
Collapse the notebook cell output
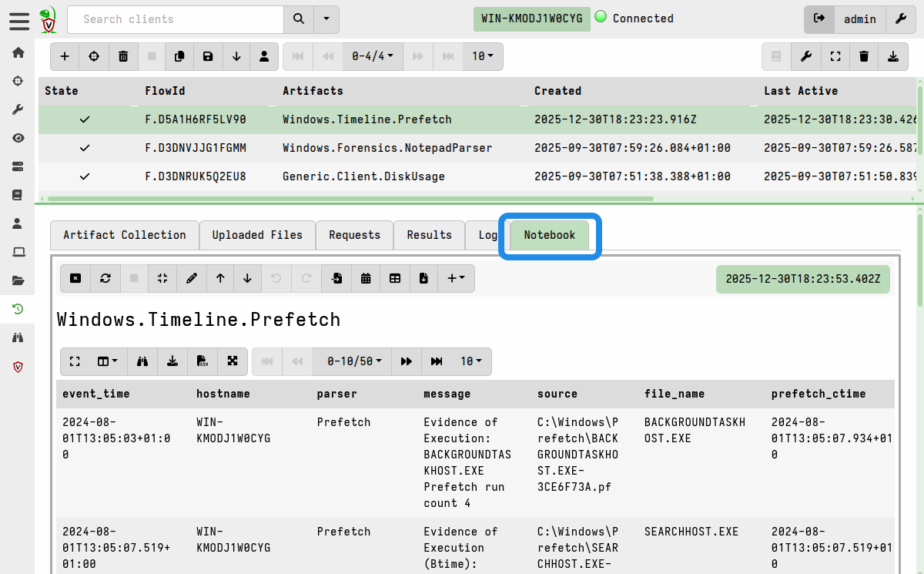coord(162,278)
